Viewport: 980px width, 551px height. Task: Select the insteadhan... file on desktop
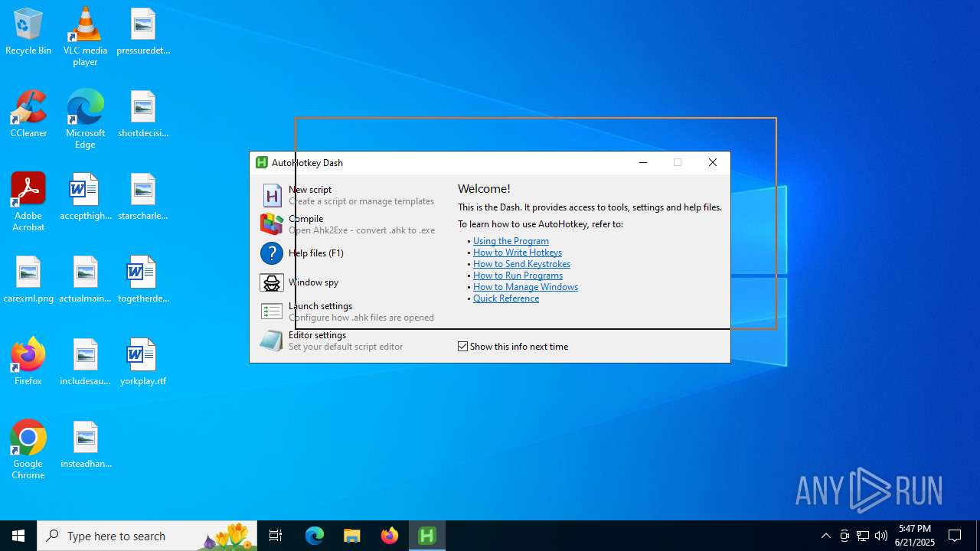(x=85, y=445)
